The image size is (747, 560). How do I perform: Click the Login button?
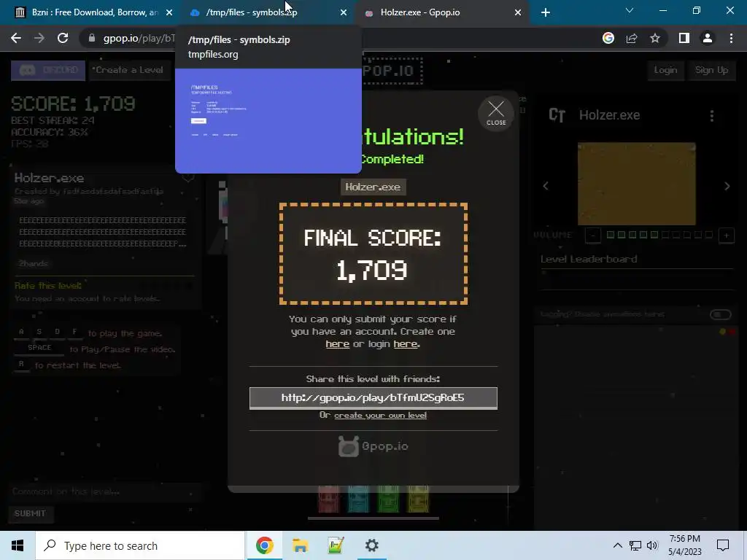pos(665,71)
